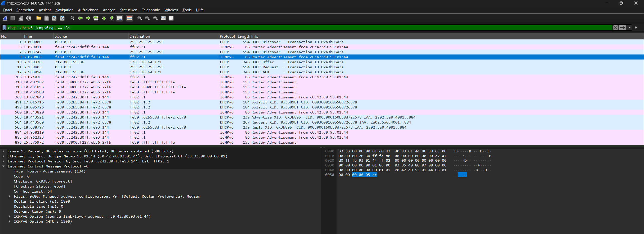The height and width of the screenshot is (234, 644).
Task: Select packet 11 DHCP Request row
Action: [322, 67]
